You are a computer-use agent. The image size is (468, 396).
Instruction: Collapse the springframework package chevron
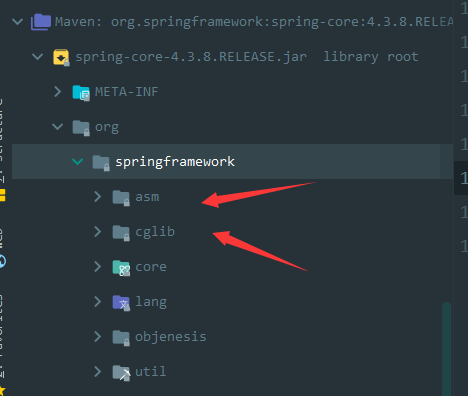(x=78, y=162)
